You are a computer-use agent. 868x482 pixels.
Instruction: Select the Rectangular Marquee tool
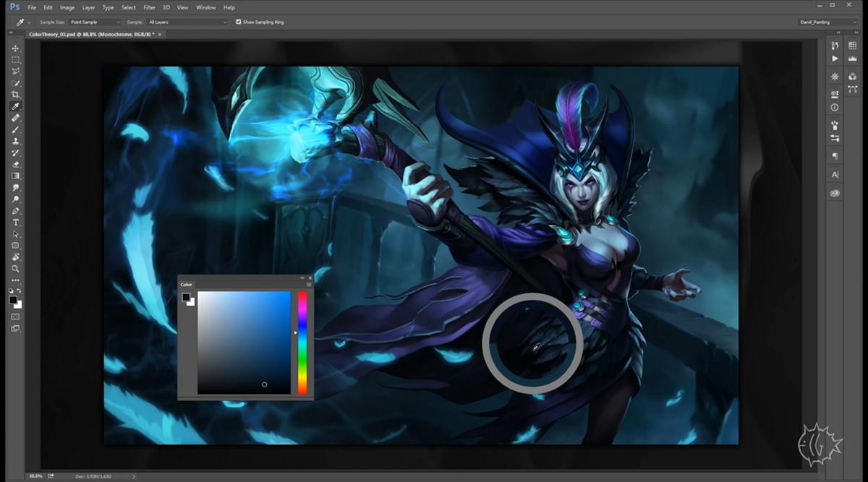[x=15, y=60]
